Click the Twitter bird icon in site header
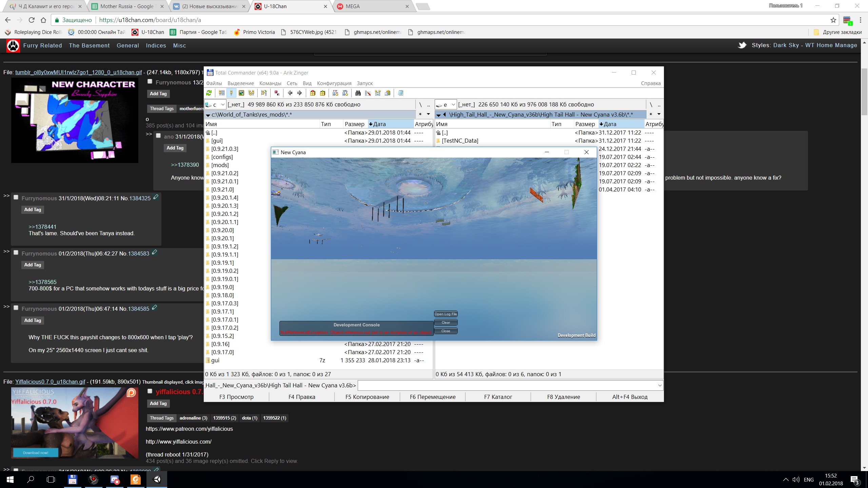This screenshot has width=868, height=488. click(742, 45)
